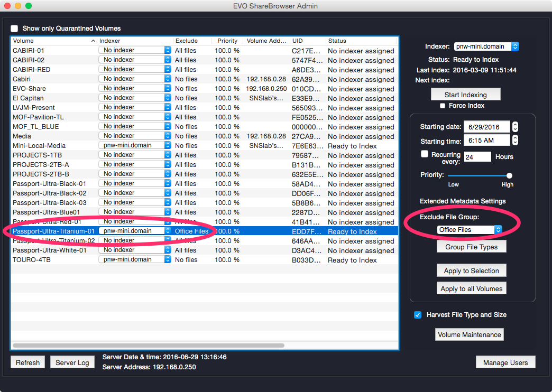Open indexer dropdown for PROJECTS-1TB row
The width and height of the screenshot is (552, 392).
point(135,155)
